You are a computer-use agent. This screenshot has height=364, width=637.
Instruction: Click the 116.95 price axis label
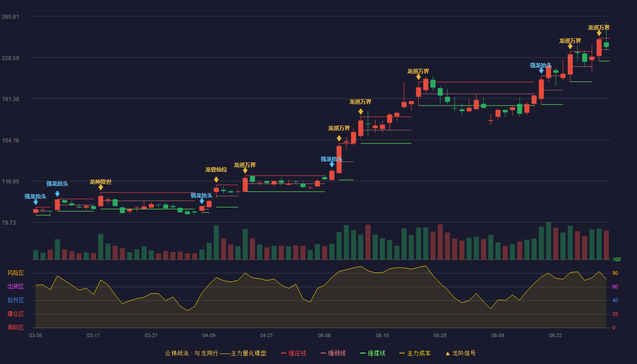[x=10, y=182]
